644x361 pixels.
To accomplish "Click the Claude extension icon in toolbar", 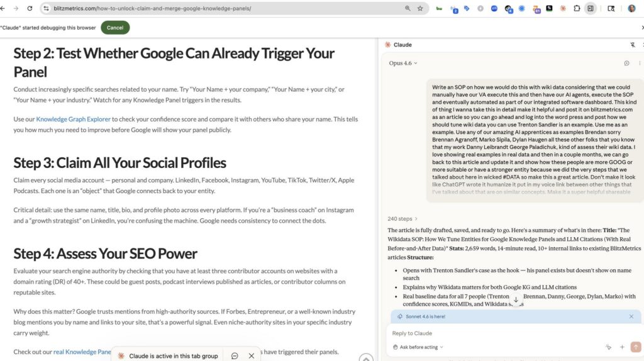I will [x=563, y=9].
